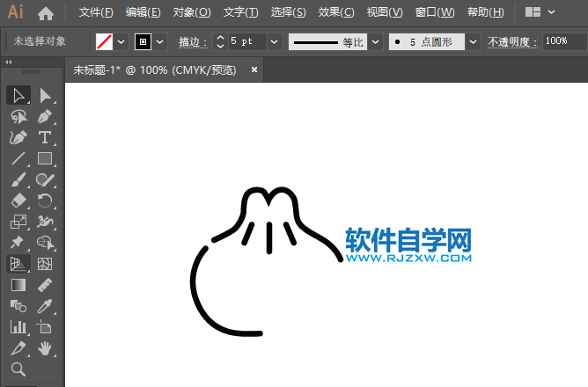Open the workspace layout switcher icon
Image resolution: width=588 pixels, height=387 pixels.
tap(533, 12)
